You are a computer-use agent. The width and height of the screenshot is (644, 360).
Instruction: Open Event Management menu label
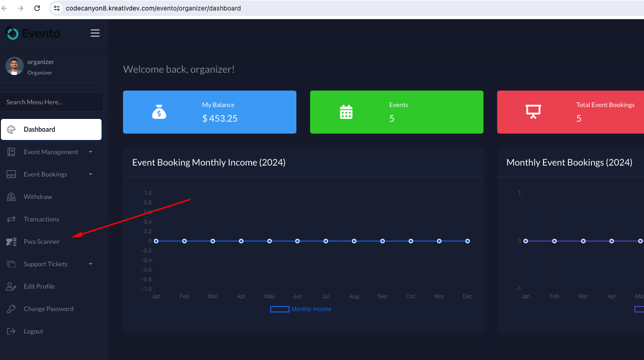point(51,152)
